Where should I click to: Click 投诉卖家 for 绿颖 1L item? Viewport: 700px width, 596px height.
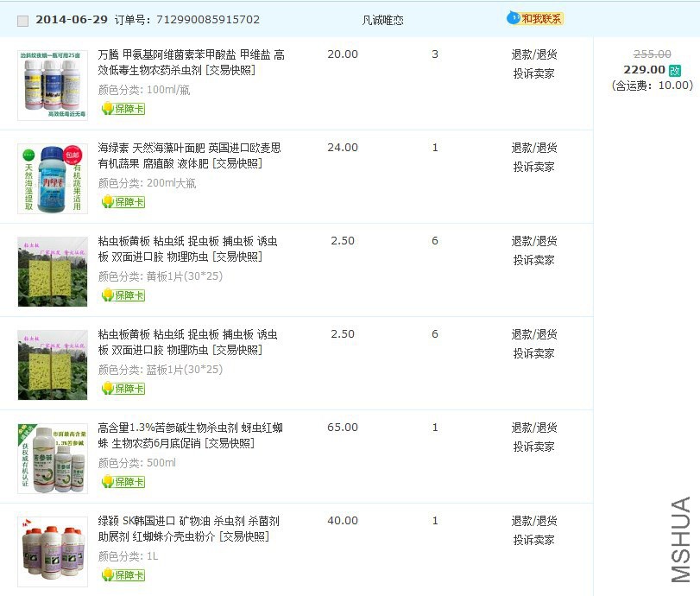(x=533, y=540)
